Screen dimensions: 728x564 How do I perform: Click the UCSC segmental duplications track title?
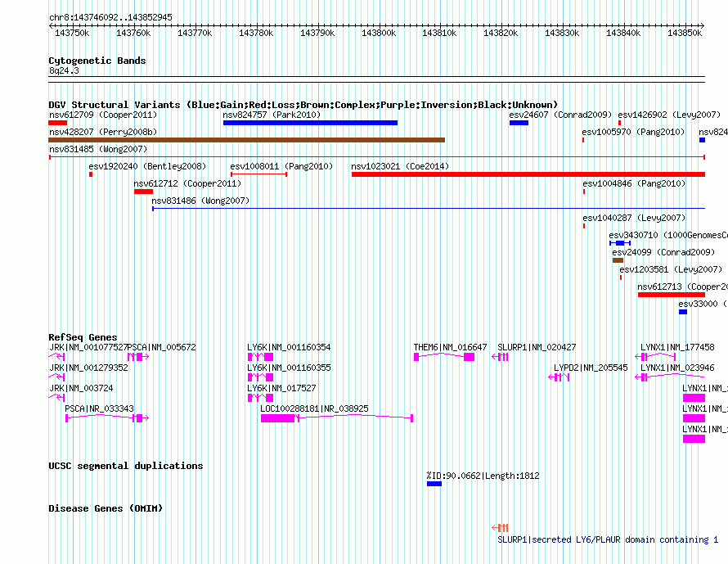(x=126, y=466)
